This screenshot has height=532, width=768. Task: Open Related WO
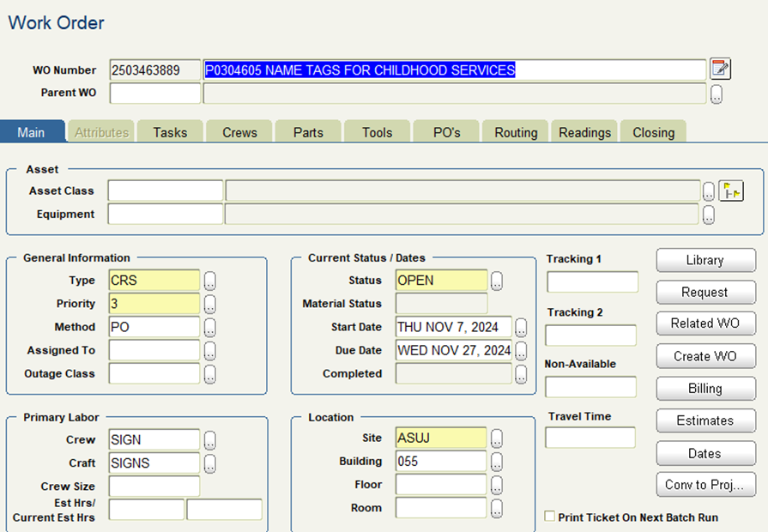pyautogui.click(x=706, y=323)
